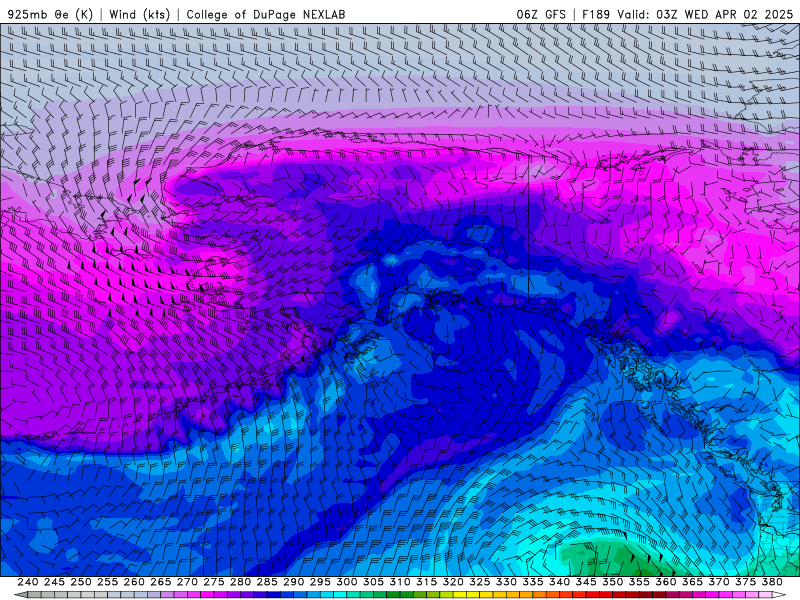Viewport: 800px width, 600px height.
Task: Click the 'College of DuPage NEXLAB' label
Action: pyautogui.click(x=266, y=14)
